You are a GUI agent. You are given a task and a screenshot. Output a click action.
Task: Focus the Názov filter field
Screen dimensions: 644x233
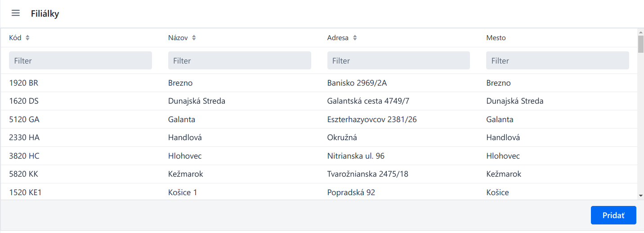[x=240, y=60]
